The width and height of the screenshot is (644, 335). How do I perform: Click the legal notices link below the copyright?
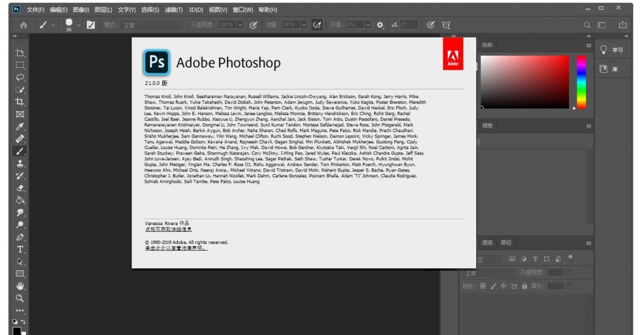[176, 248]
